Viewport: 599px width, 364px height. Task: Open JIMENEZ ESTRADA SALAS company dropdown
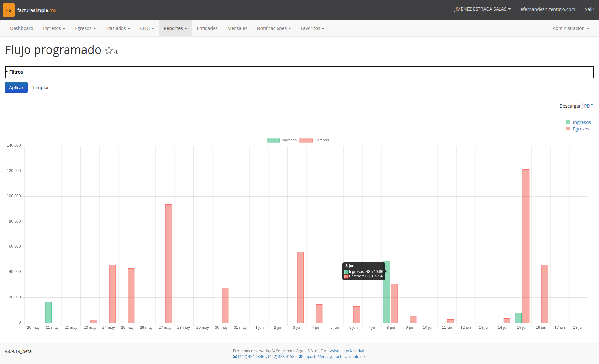point(482,9)
